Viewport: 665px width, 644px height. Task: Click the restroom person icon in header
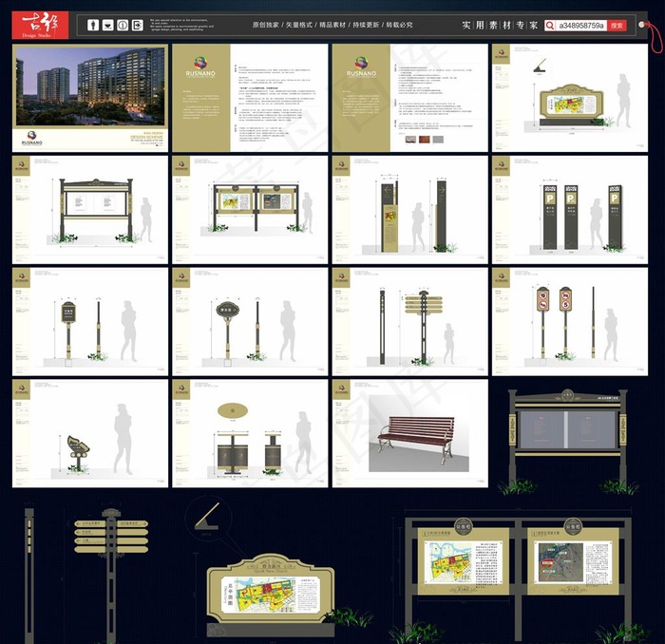92,25
